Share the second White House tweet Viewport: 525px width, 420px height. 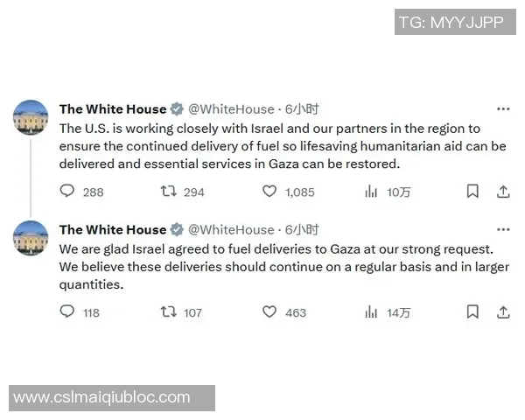coord(503,311)
